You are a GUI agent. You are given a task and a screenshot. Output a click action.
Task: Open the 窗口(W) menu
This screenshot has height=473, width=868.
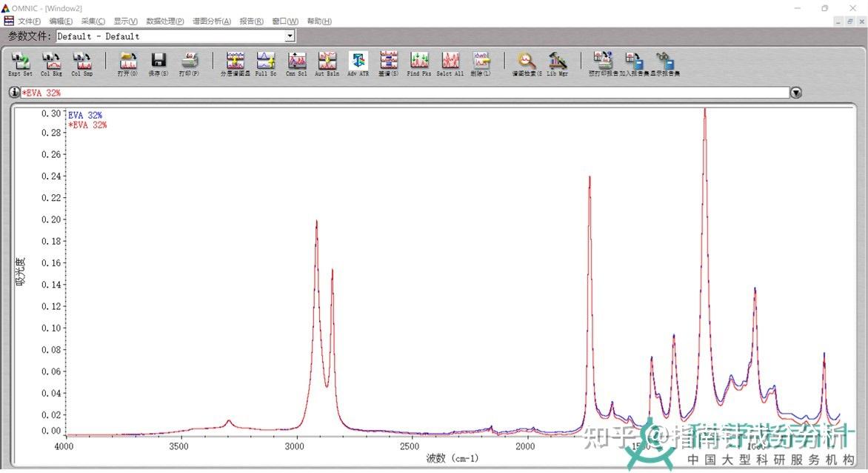[x=285, y=21]
